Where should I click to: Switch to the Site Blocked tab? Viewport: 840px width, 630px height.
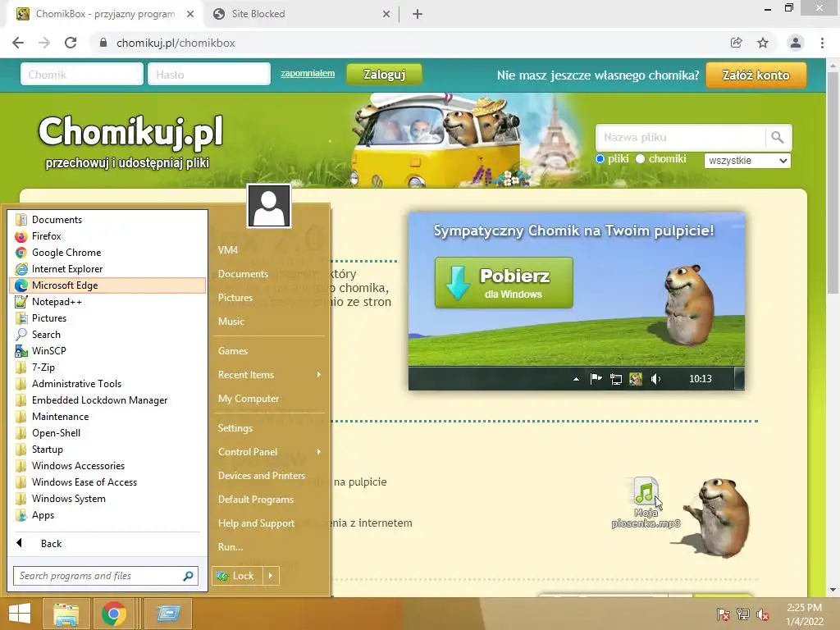(x=300, y=14)
